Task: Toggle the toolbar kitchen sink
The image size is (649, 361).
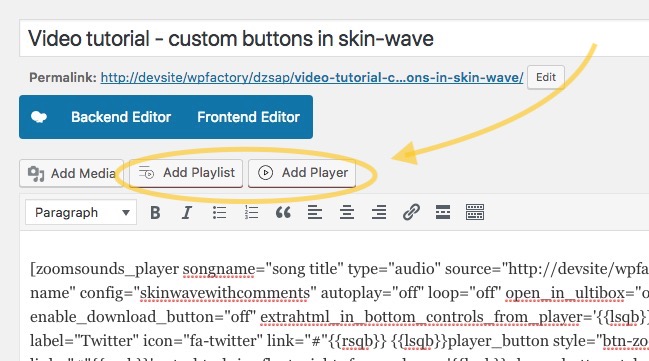Action: tap(475, 213)
